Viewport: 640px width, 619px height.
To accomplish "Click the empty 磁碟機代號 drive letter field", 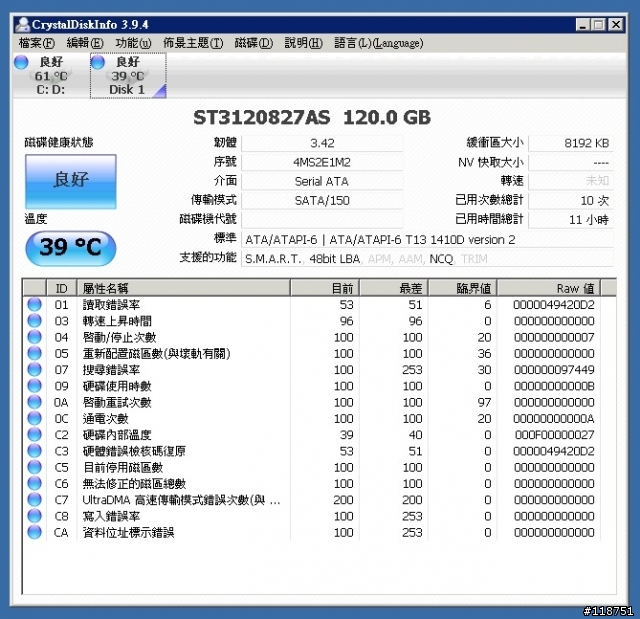I will (322, 220).
